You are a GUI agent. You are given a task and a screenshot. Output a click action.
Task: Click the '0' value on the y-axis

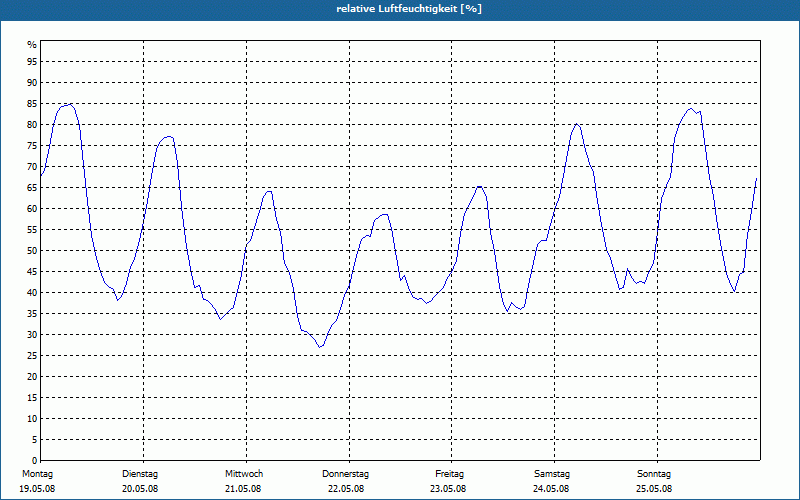35,461
